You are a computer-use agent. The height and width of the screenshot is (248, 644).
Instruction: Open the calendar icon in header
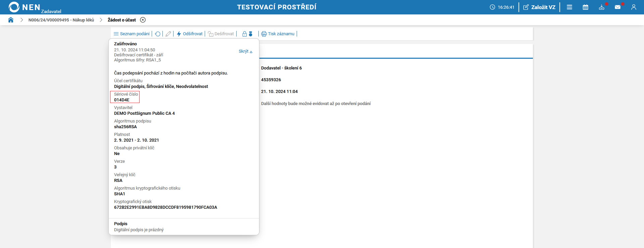pyautogui.click(x=586, y=7)
